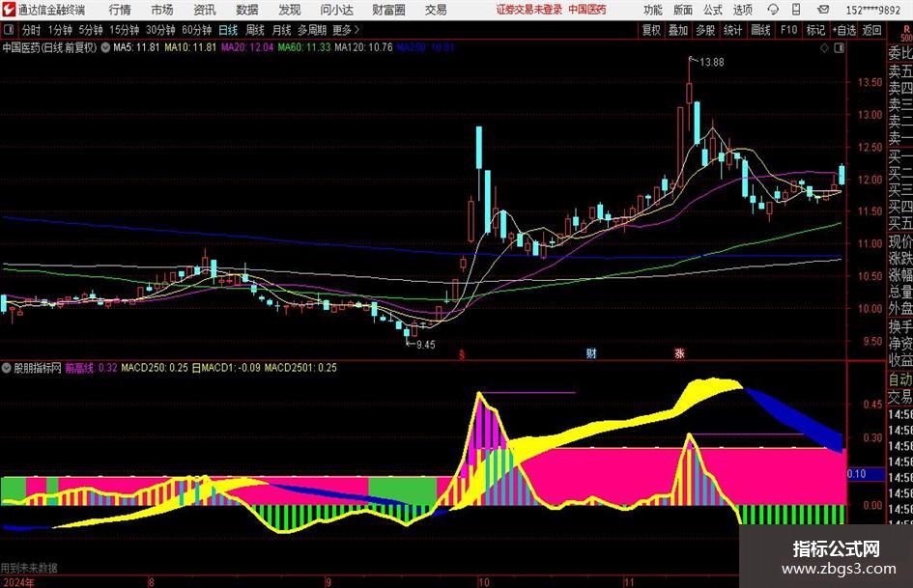Switch to 5分钟 period
Screen dimensions: 913x588
pos(91,30)
